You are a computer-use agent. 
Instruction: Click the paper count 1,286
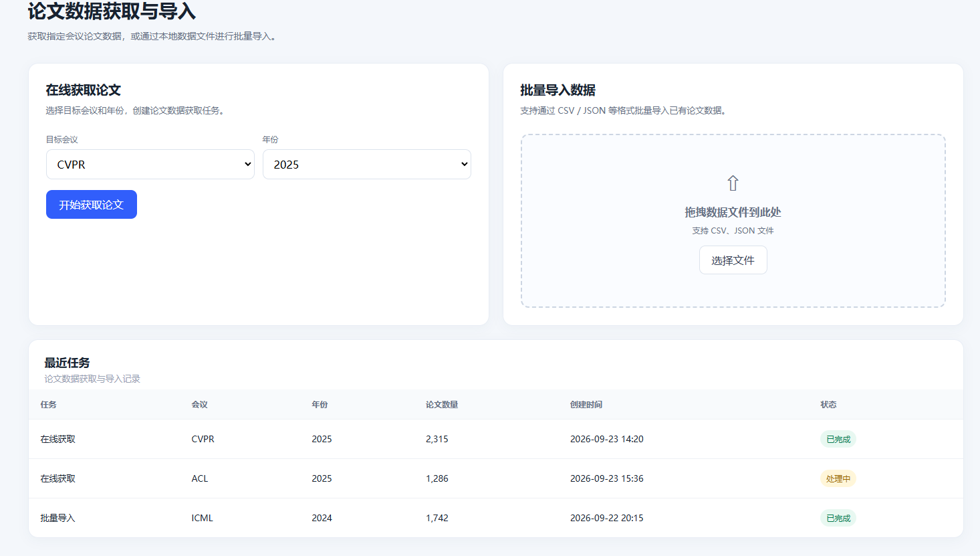(437, 478)
